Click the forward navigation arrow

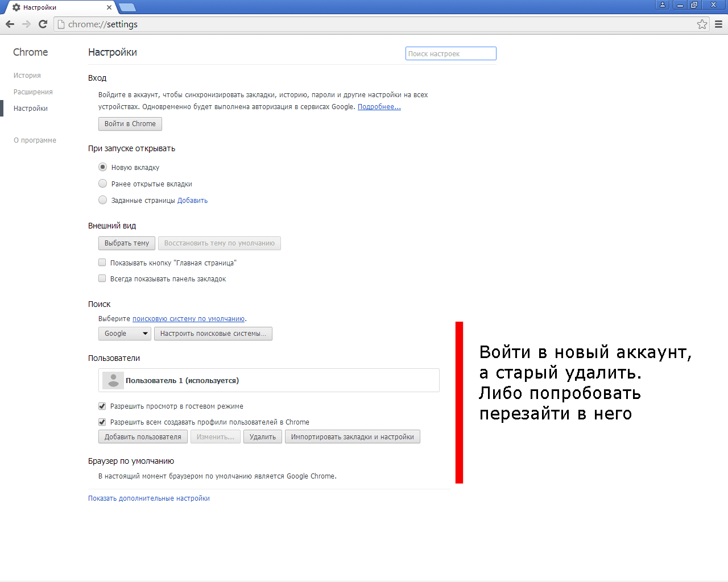(x=26, y=24)
